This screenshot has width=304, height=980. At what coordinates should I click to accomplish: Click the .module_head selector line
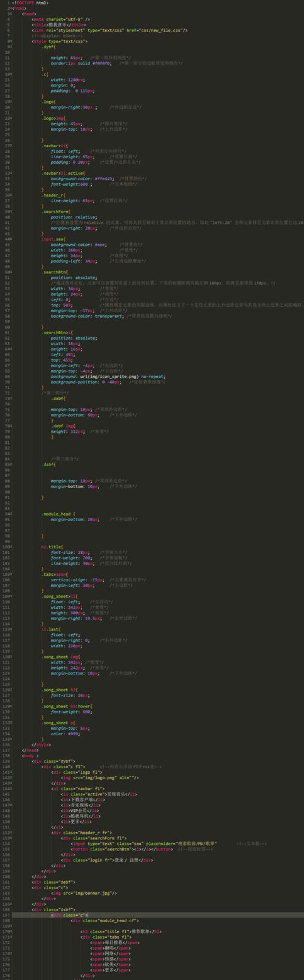coord(57,514)
